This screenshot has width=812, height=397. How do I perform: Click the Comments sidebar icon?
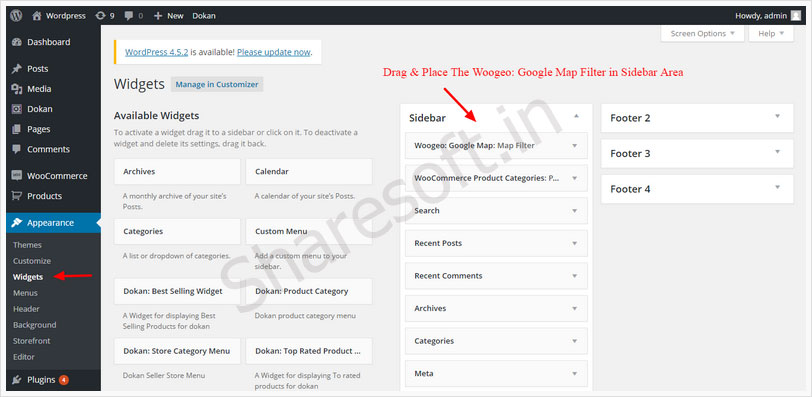pyautogui.click(x=17, y=150)
